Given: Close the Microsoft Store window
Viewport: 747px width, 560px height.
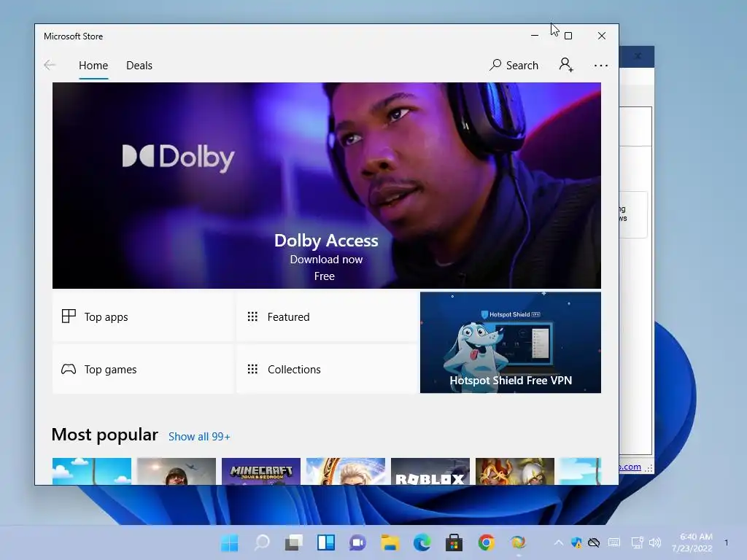Looking at the screenshot, I should coord(602,36).
